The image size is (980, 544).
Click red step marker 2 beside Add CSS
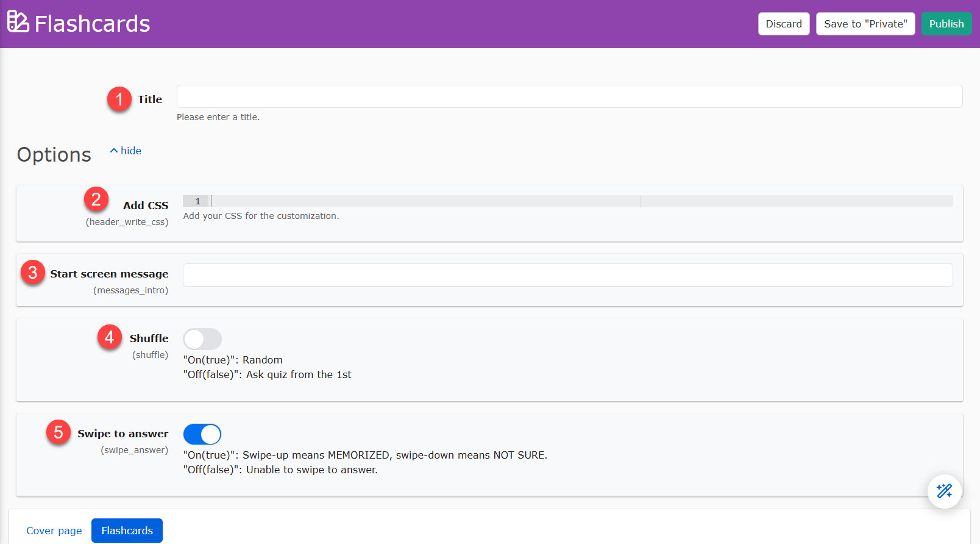click(96, 199)
